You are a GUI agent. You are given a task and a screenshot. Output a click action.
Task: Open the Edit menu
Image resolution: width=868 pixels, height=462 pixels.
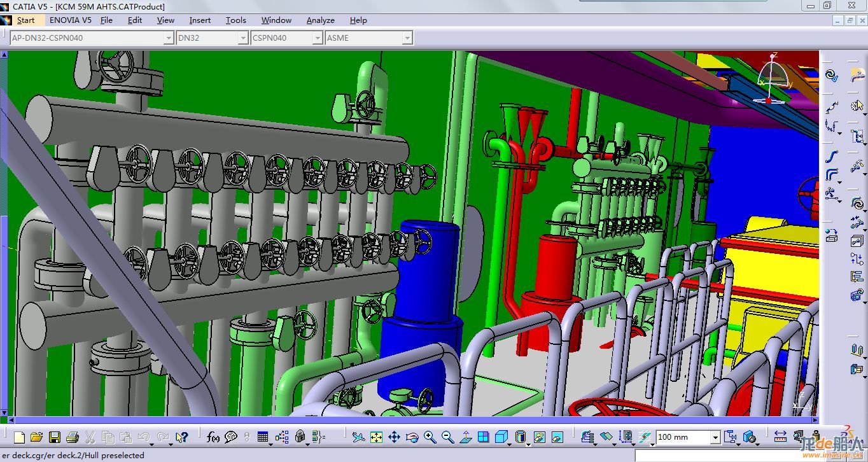(135, 20)
